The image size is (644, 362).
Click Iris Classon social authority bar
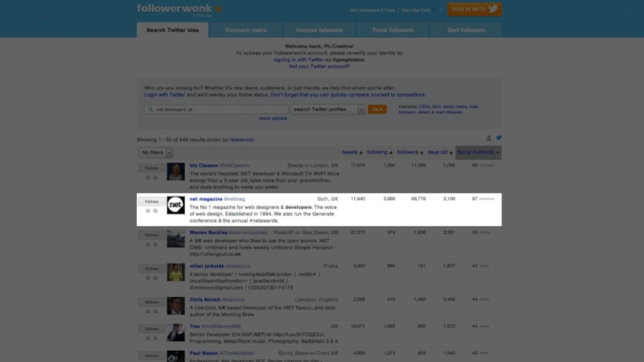(x=487, y=166)
